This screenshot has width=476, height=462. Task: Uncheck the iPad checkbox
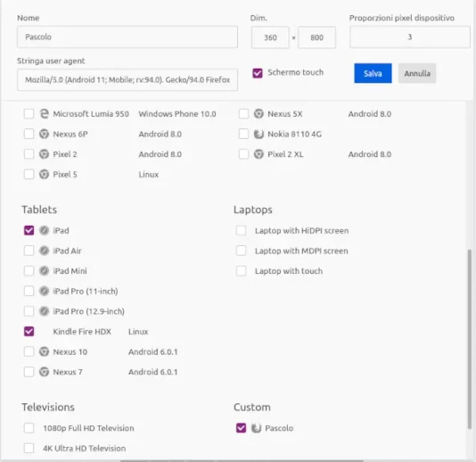(29, 230)
